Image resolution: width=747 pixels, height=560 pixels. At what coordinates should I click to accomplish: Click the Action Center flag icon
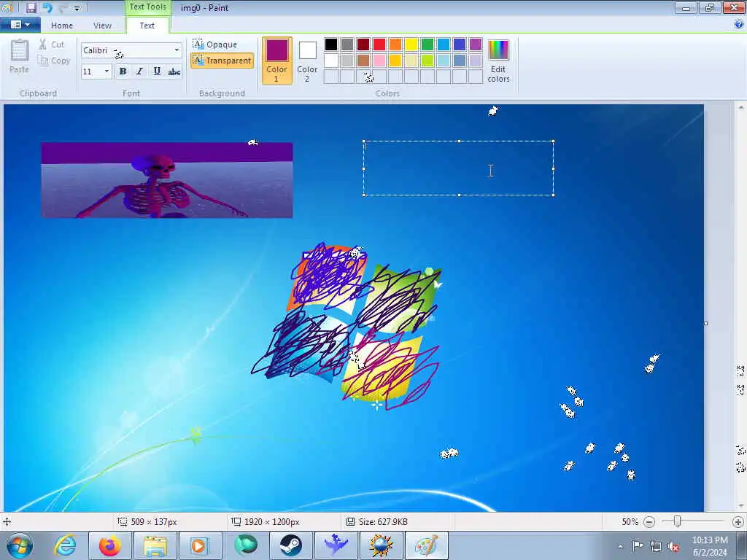point(638,545)
